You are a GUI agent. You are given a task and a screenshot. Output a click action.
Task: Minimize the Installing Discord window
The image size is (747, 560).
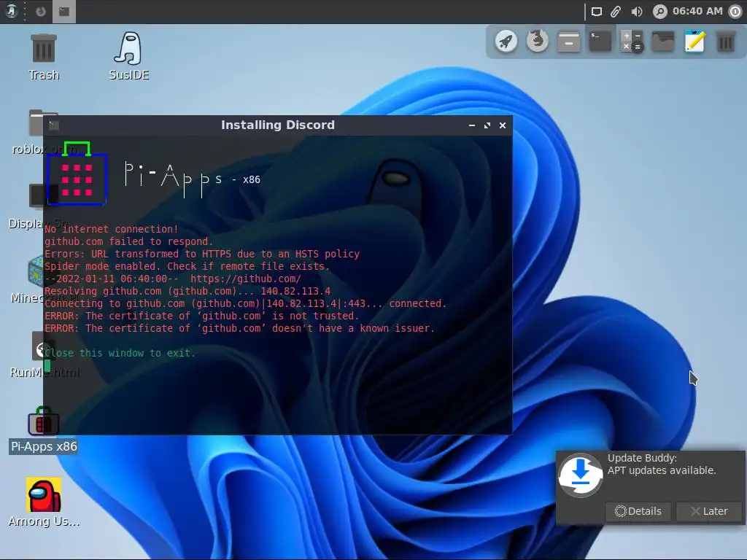click(472, 125)
